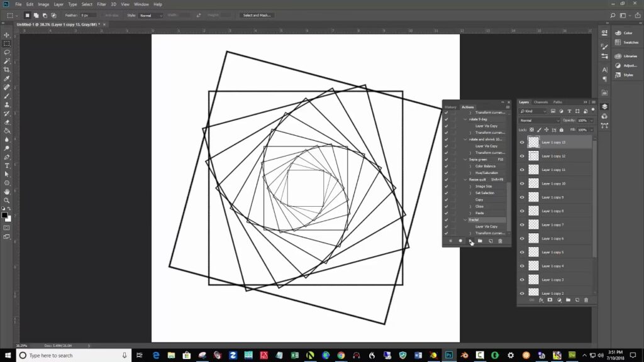Delete layer using Layers panel trash icon
This screenshot has height=362, width=644.
coord(586,300)
